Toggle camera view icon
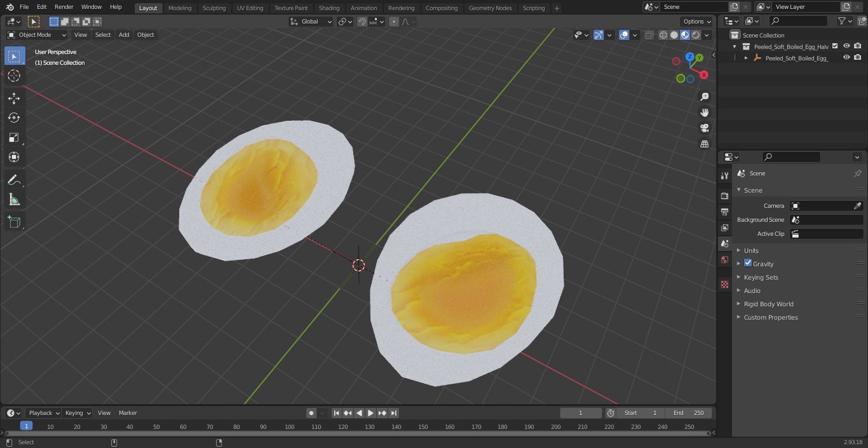Viewport: 868px width, 448px height. pos(704,128)
